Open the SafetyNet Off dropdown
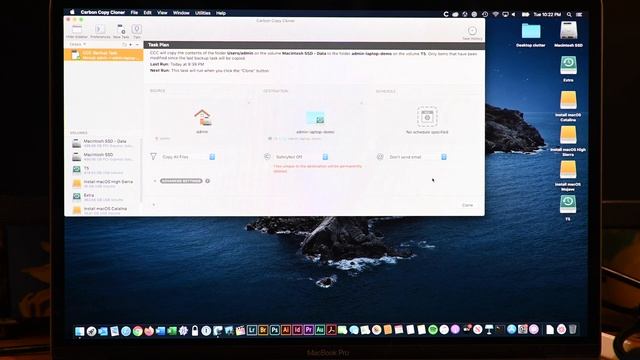 pyautogui.click(x=302, y=157)
